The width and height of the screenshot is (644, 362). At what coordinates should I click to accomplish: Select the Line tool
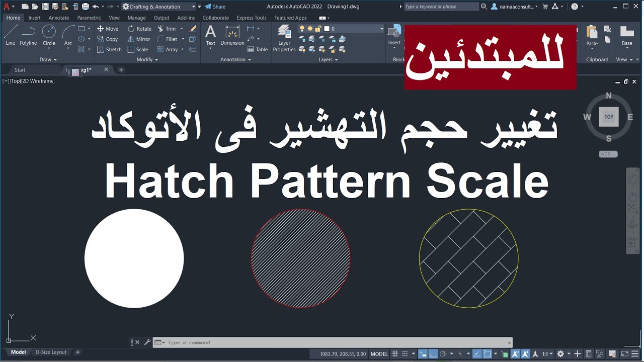pos(11,35)
